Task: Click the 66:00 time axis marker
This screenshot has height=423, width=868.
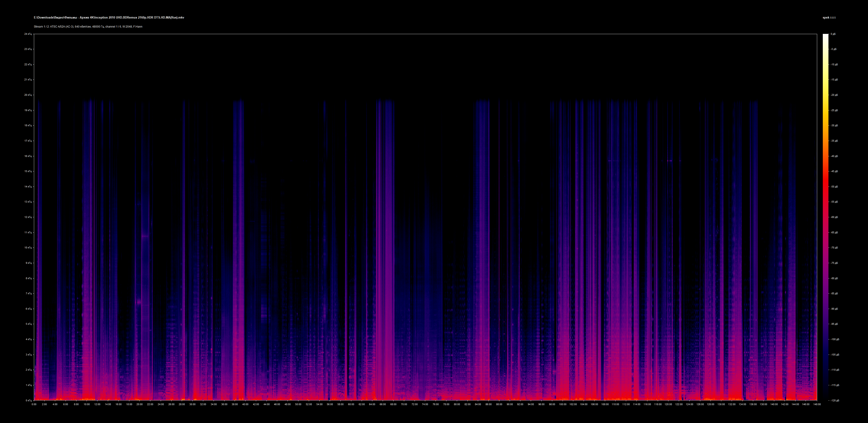Action: coord(383,404)
